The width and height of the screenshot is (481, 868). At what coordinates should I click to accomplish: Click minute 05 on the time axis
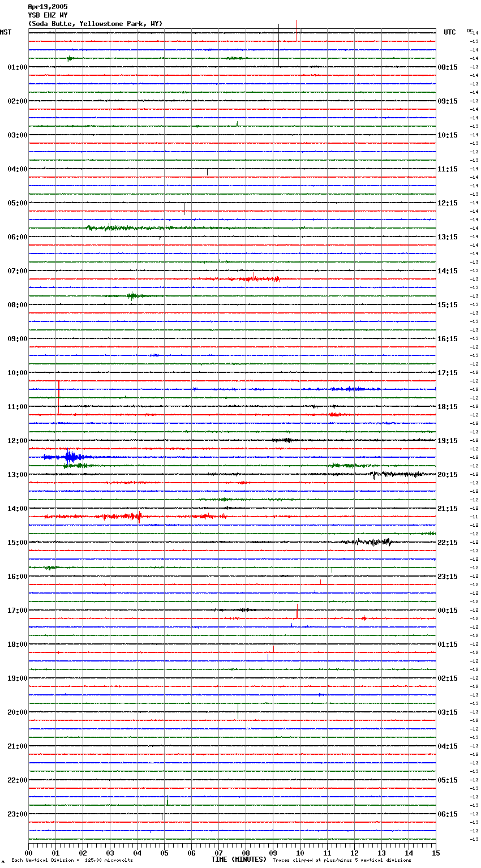click(x=164, y=853)
